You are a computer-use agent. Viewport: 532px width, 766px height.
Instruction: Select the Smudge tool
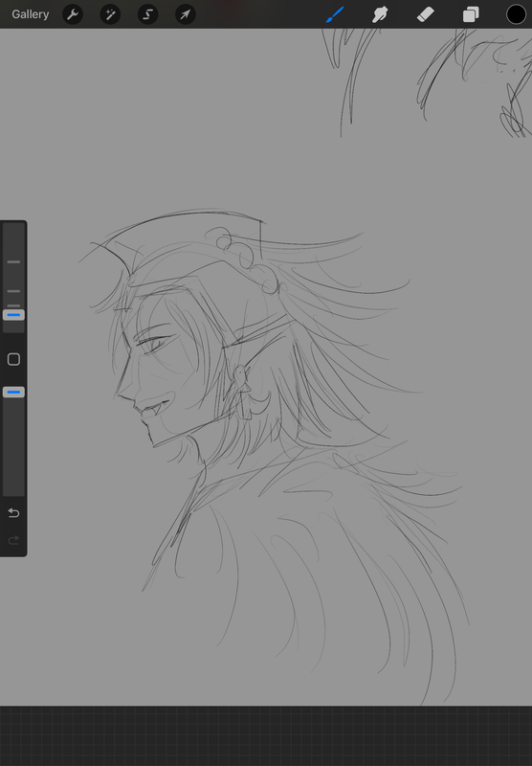(380, 14)
